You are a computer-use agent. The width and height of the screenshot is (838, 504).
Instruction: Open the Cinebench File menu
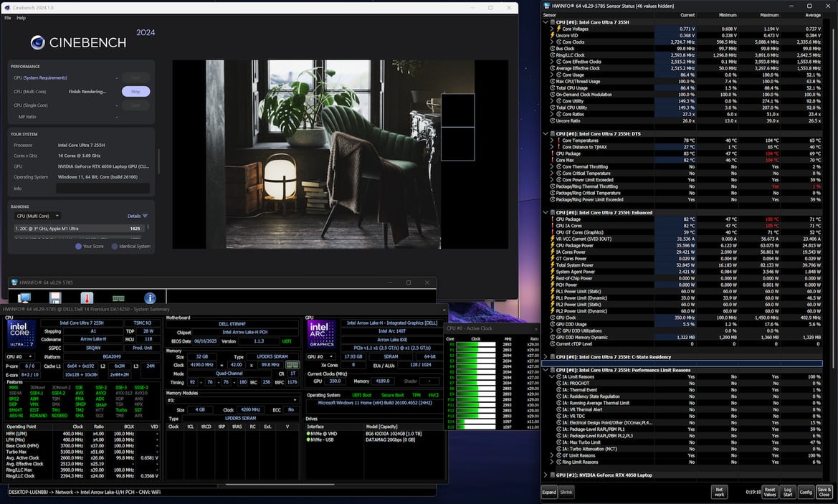coord(7,18)
